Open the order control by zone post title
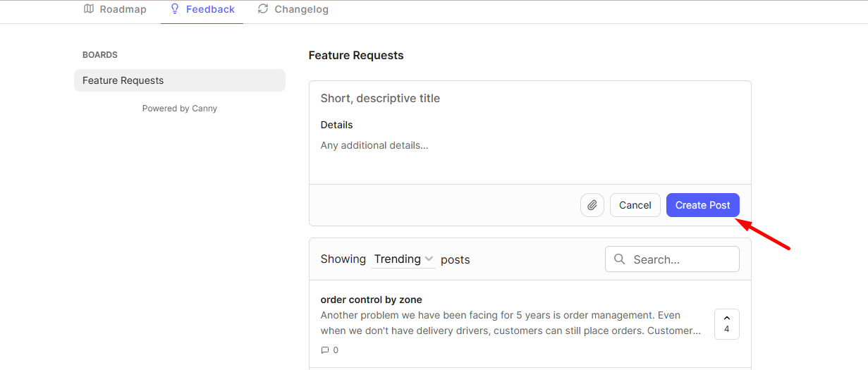This screenshot has width=868, height=370. coord(372,300)
